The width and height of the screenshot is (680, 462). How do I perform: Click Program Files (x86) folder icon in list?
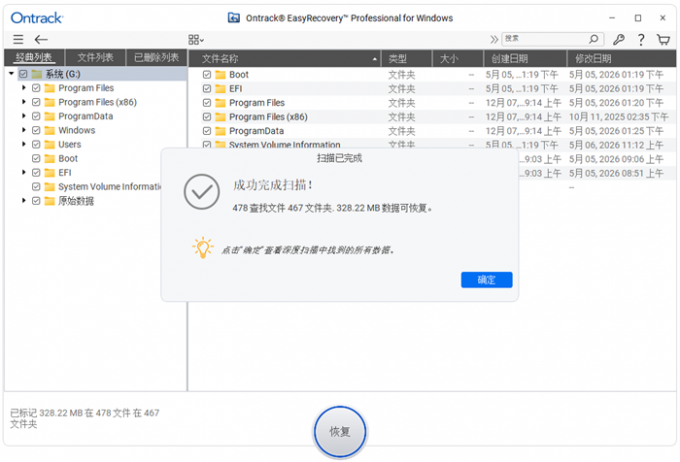tap(220, 117)
